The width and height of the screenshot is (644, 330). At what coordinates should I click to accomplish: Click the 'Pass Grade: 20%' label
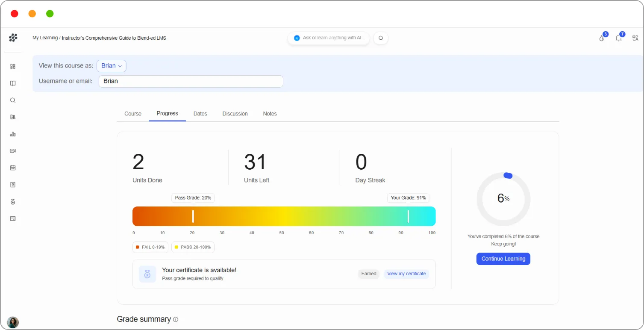pyautogui.click(x=193, y=198)
